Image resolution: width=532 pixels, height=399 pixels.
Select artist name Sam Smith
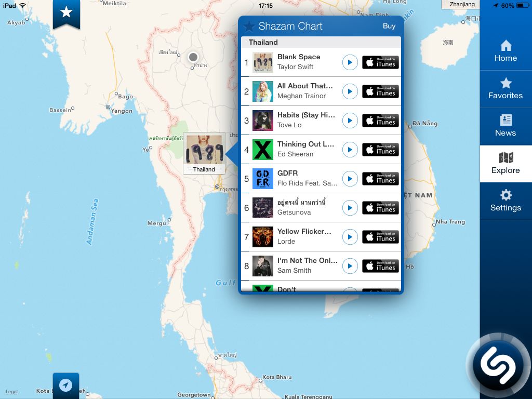pos(294,270)
